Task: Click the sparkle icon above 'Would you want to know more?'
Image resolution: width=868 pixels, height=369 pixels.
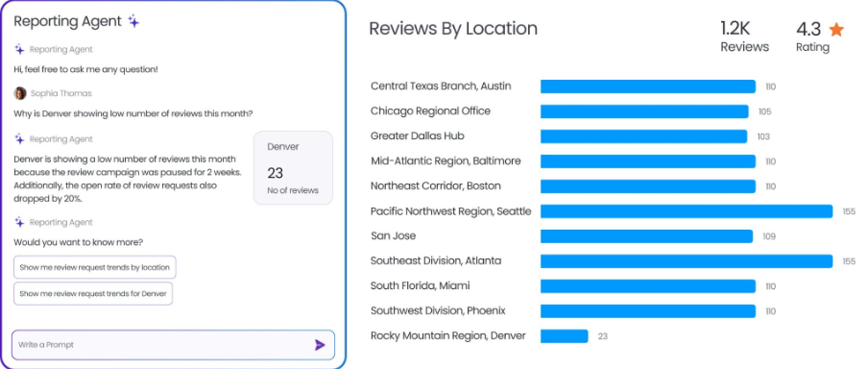Action: pos(19,222)
